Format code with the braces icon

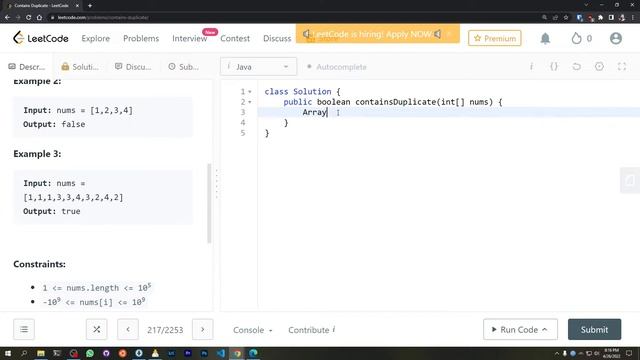click(x=554, y=67)
